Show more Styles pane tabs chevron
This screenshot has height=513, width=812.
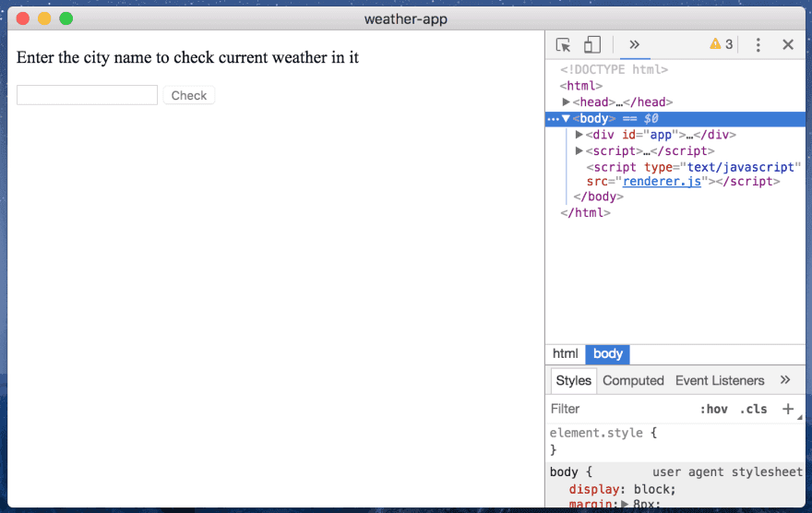[x=785, y=380]
